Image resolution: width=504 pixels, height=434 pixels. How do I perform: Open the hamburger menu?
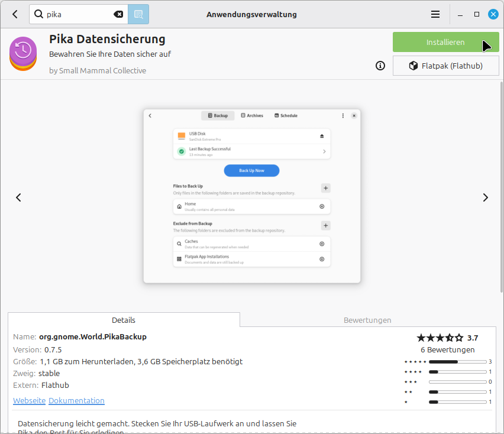(x=435, y=14)
